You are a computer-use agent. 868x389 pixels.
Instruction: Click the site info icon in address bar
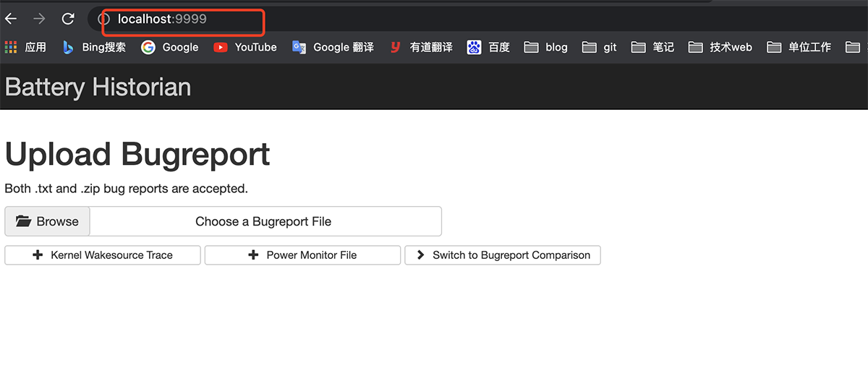[105, 20]
